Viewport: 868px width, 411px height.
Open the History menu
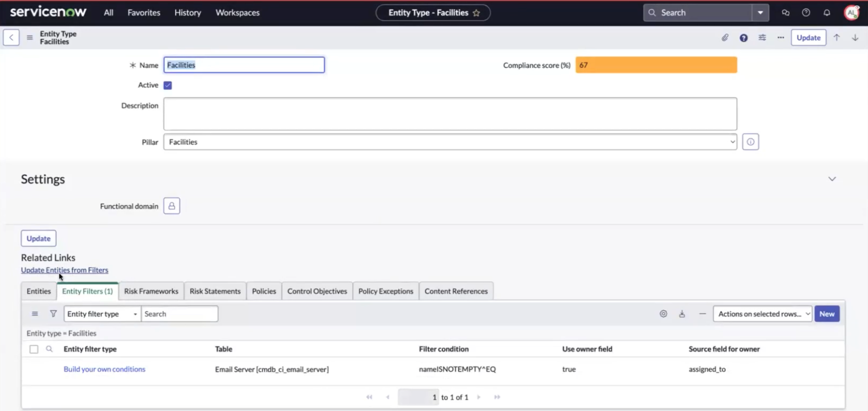click(x=188, y=13)
